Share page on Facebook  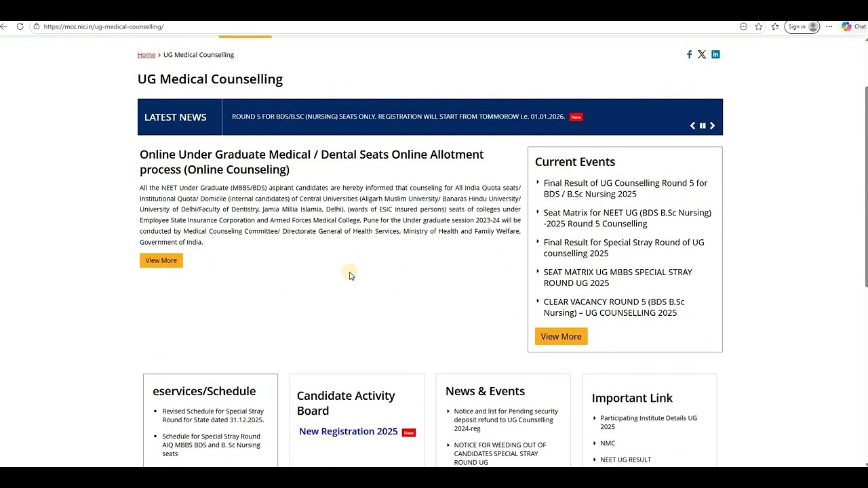(x=689, y=54)
